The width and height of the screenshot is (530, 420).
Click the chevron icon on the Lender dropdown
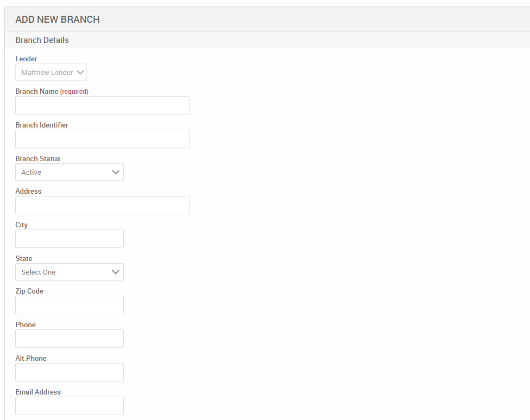[x=80, y=72]
